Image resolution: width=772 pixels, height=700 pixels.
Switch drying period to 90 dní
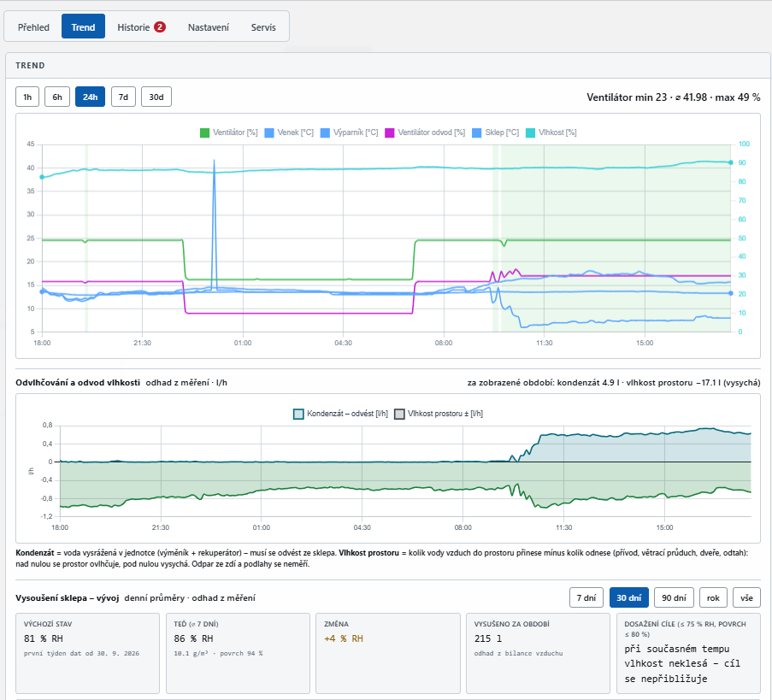(674, 597)
